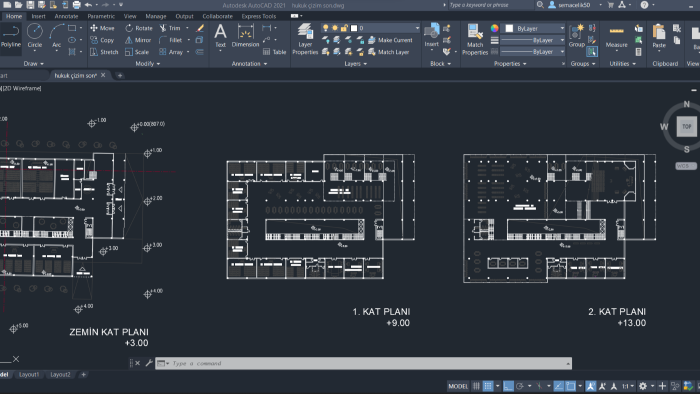Click the Match Properties tool

(x=475, y=39)
